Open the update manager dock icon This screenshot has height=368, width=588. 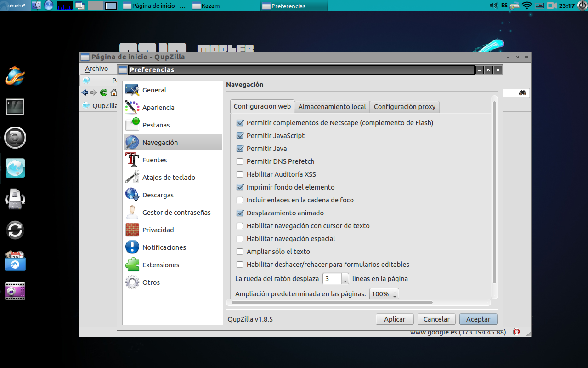click(15, 230)
